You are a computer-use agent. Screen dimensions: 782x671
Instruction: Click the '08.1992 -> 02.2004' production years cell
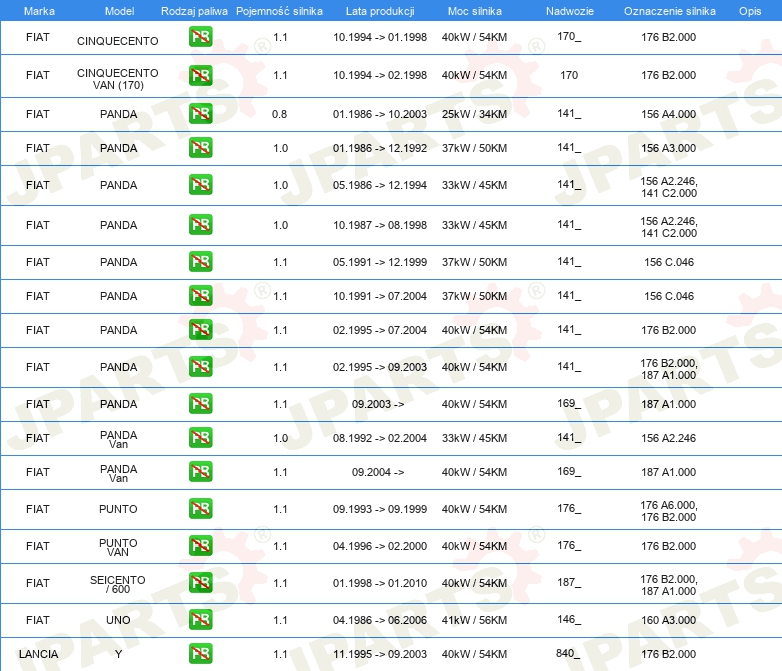tap(380, 438)
